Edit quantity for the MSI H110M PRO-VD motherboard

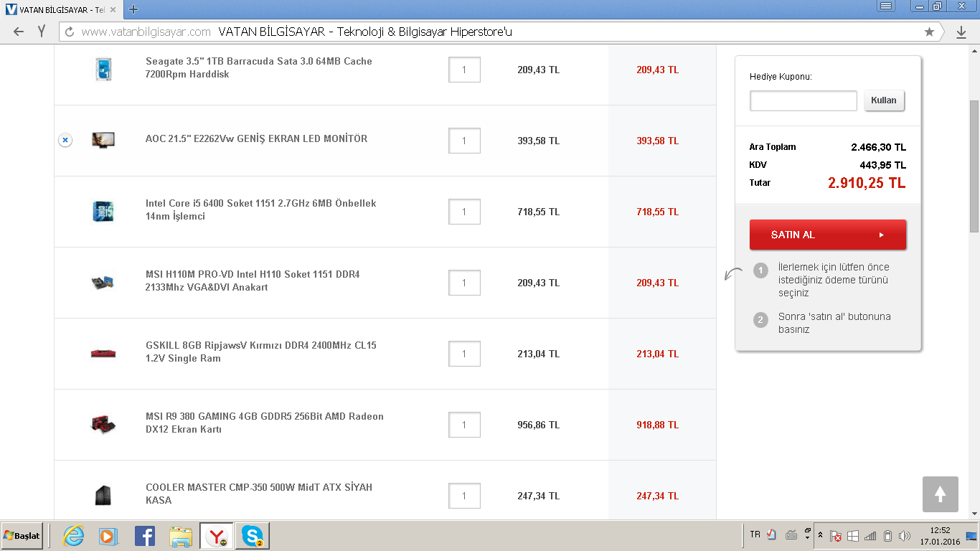coord(464,283)
